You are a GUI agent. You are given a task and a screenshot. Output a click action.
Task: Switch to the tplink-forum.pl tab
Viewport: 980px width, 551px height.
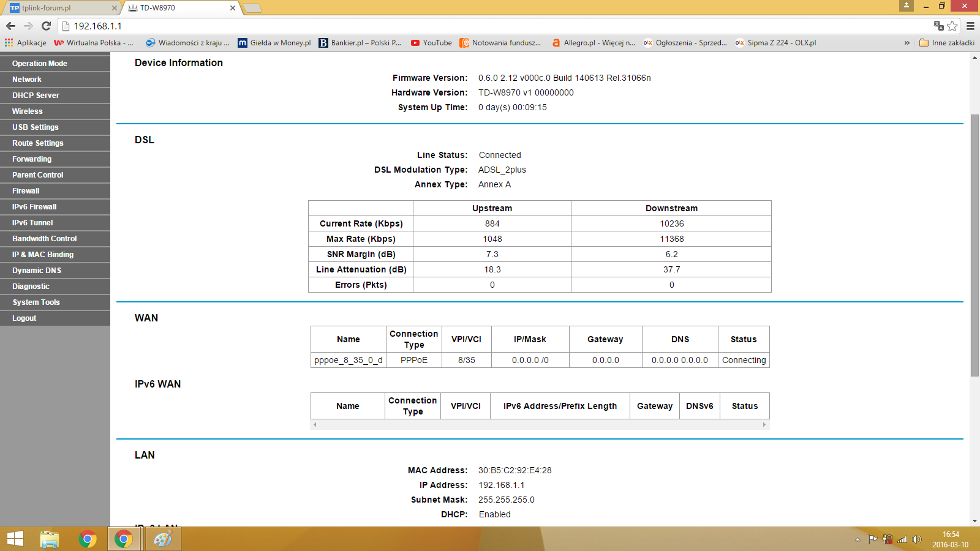(x=58, y=8)
